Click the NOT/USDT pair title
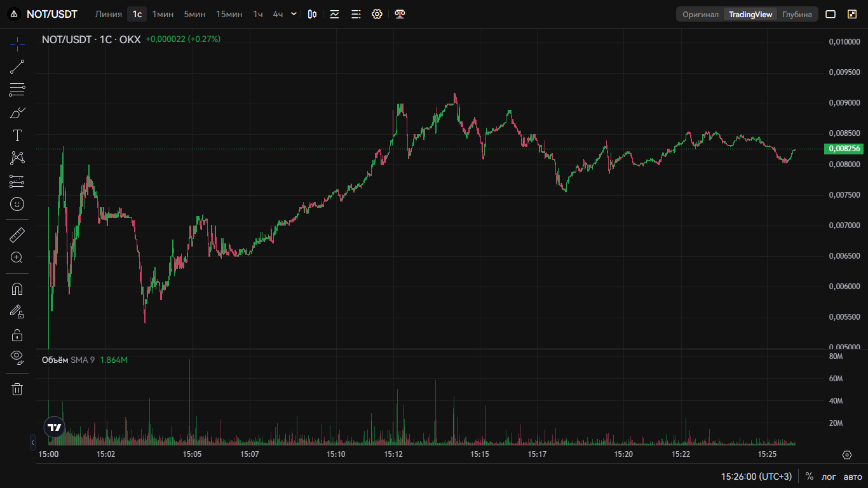 pyautogui.click(x=52, y=14)
